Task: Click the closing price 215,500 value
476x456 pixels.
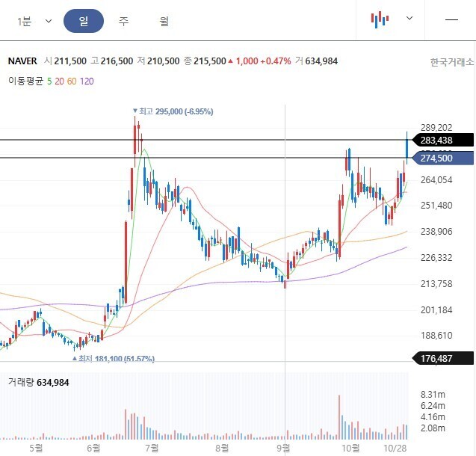Action: tap(210, 61)
